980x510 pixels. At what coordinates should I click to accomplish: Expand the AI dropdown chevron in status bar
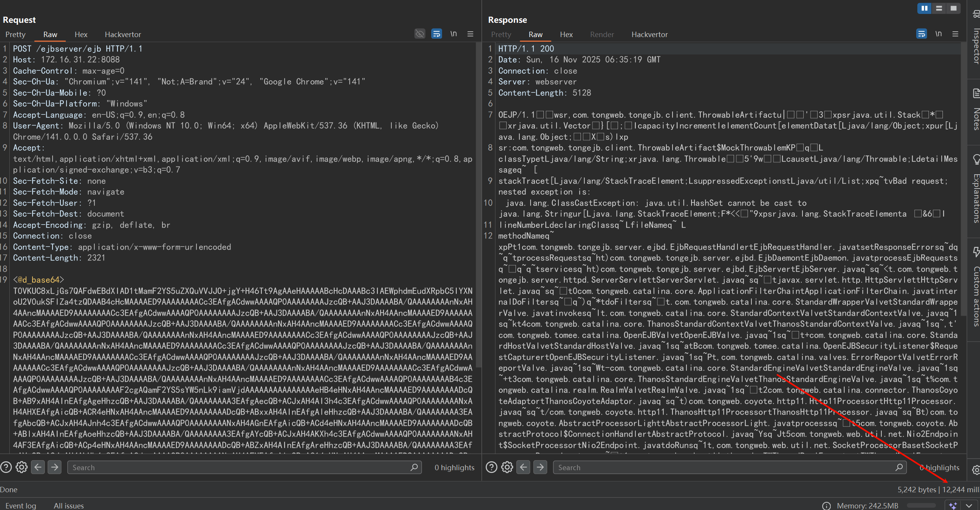coord(969,505)
